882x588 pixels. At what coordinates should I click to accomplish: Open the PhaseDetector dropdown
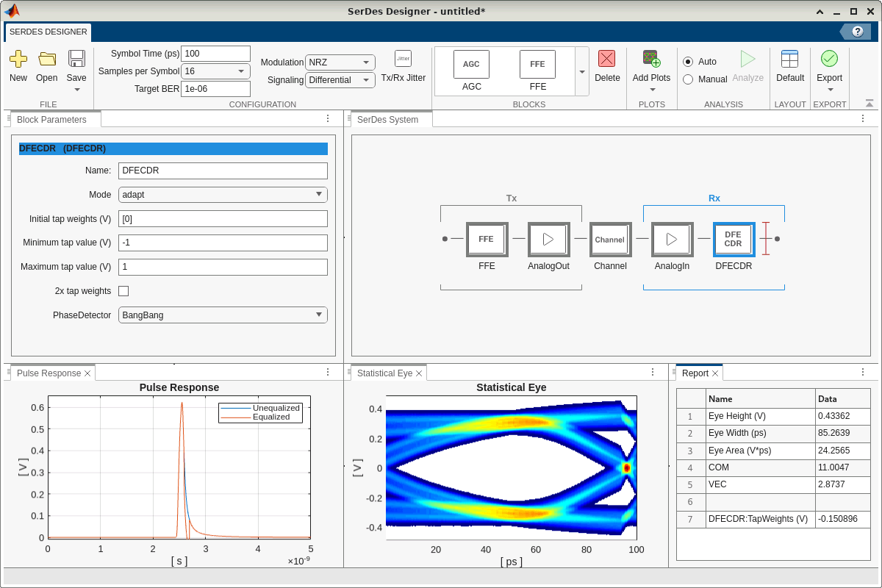(x=223, y=315)
